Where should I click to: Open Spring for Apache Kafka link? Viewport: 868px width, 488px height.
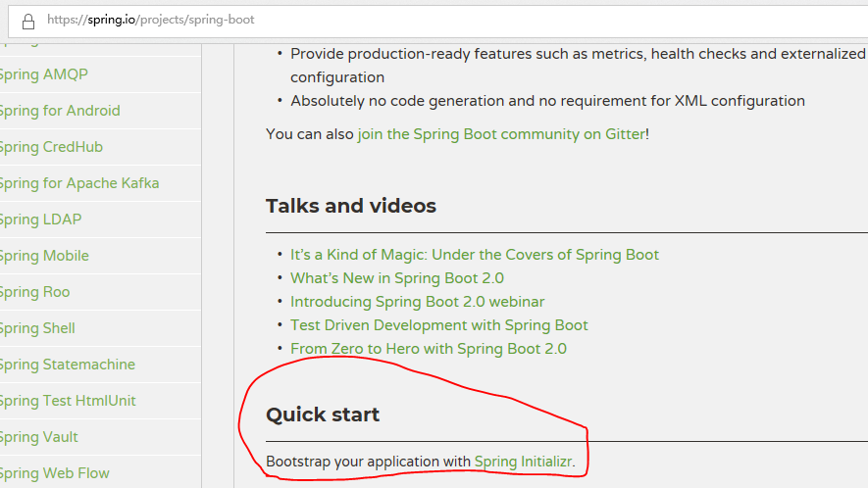(79, 183)
